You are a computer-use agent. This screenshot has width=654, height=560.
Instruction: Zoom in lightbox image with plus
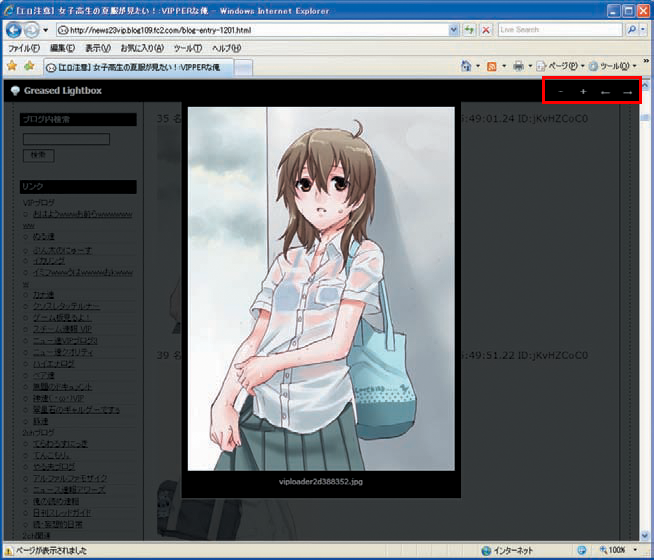point(583,91)
